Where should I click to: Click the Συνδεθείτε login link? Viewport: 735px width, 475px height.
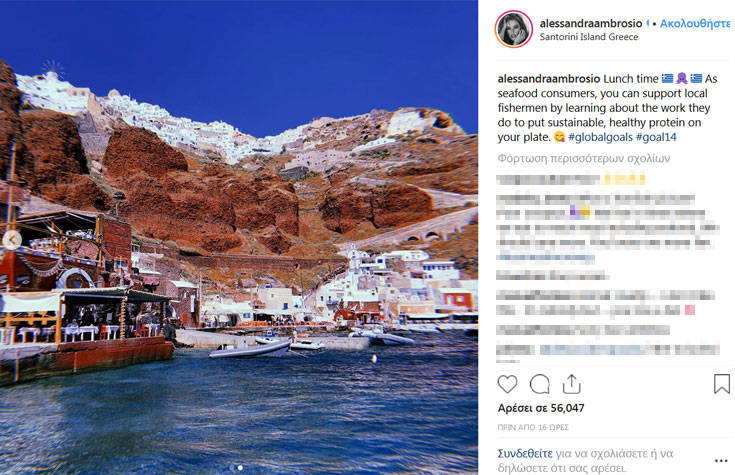(525, 453)
